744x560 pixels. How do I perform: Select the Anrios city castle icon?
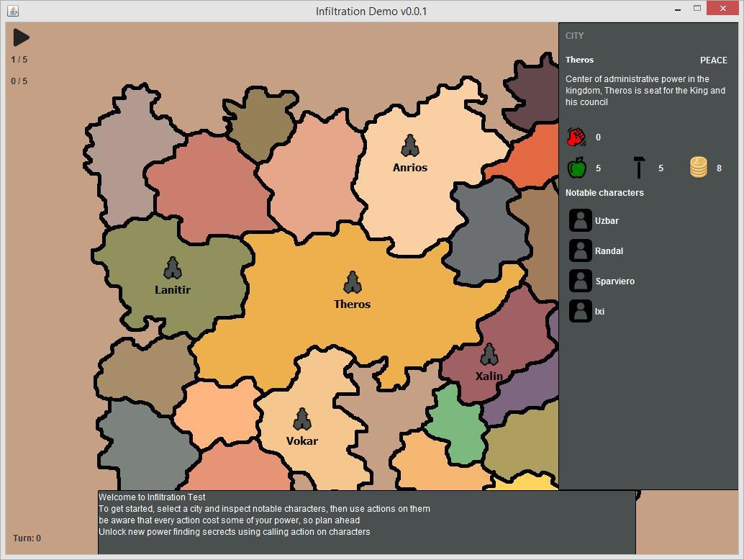click(409, 145)
